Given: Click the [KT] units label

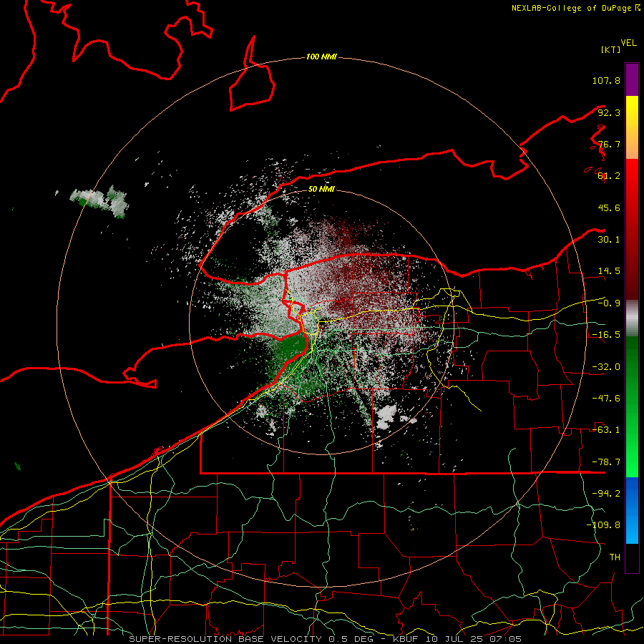Looking at the screenshot, I should (x=611, y=49).
